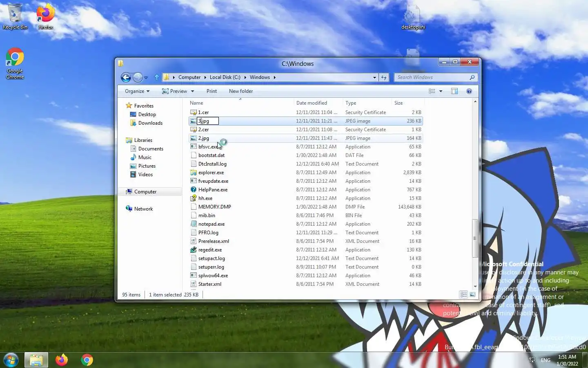Select the MEMORY.DMP file row
588x368 pixels.
pos(305,207)
